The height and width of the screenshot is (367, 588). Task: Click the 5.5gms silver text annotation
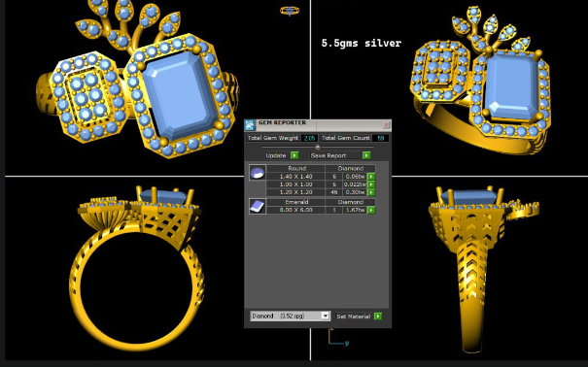point(362,43)
